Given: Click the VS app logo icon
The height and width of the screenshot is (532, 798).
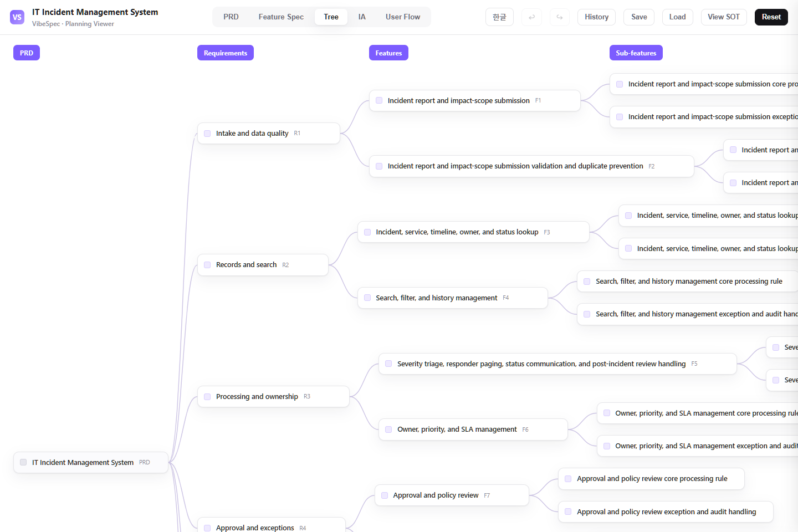Looking at the screenshot, I should tap(17, 17).
